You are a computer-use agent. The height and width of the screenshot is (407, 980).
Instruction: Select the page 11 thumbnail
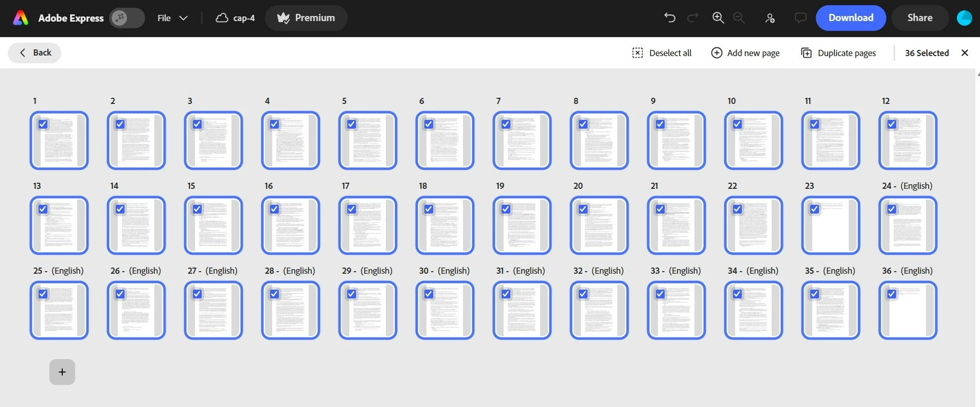tap(831, 140)
